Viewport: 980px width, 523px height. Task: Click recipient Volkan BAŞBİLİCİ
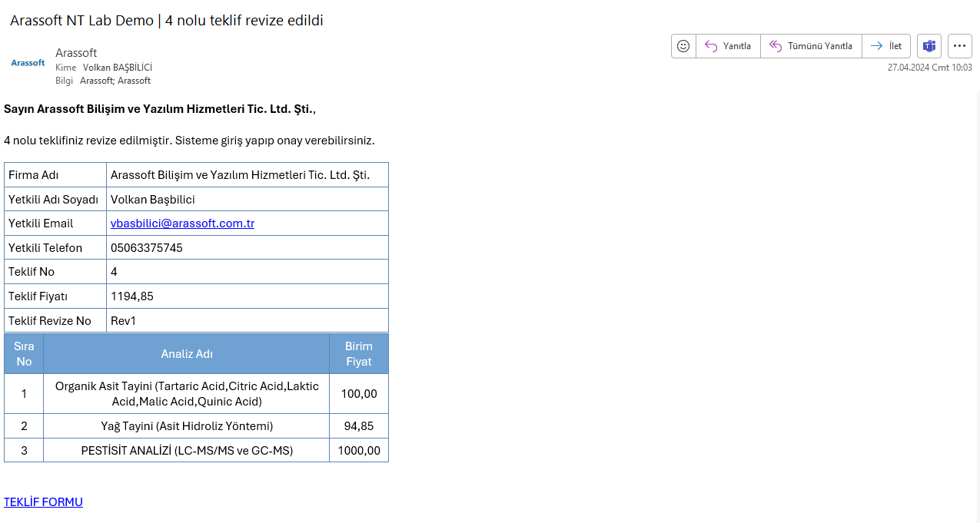pos(118,68)
